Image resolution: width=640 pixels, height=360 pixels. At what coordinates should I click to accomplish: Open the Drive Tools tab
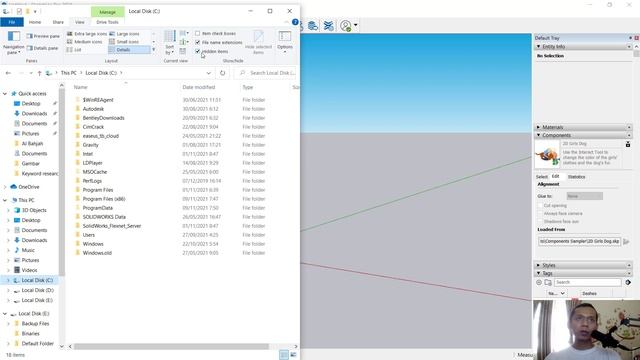[x=107, y=22]
